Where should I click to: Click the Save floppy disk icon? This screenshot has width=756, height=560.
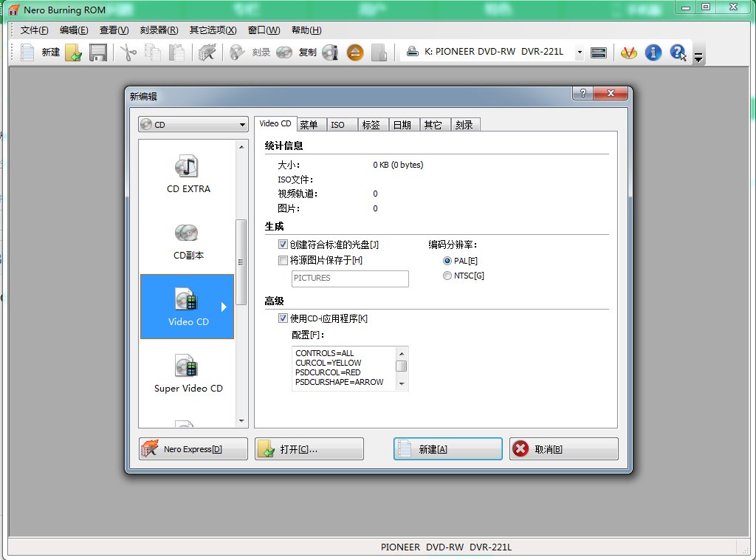coord(98,52)
